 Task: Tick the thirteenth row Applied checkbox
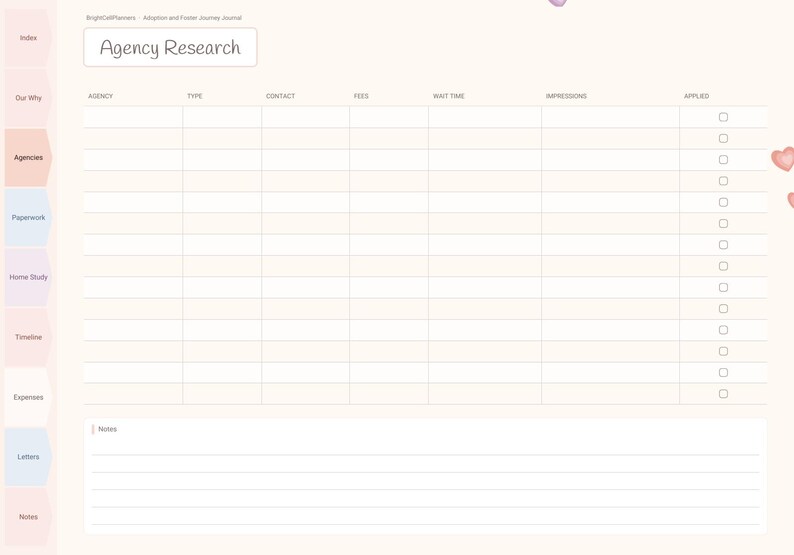(723, 372)
